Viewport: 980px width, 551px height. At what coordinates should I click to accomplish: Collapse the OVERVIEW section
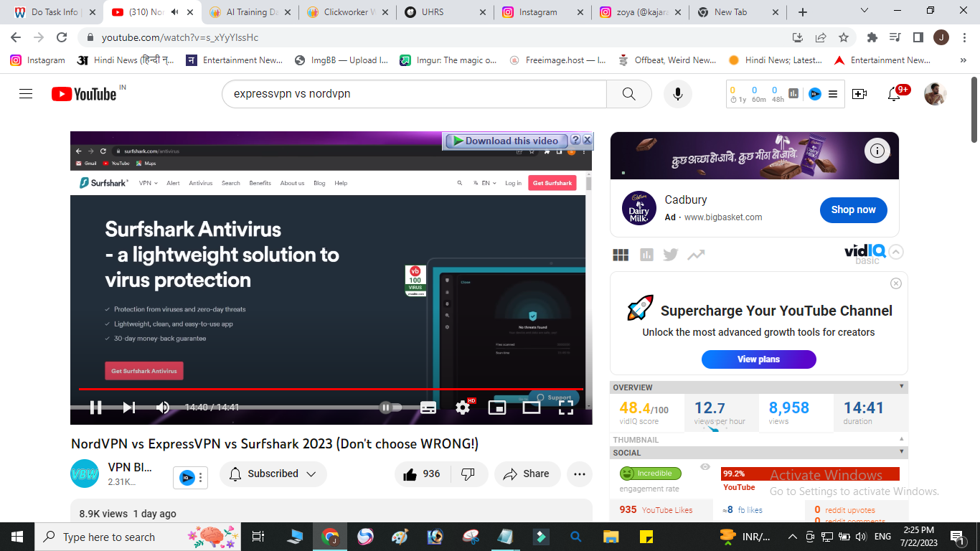click(902, 387)
